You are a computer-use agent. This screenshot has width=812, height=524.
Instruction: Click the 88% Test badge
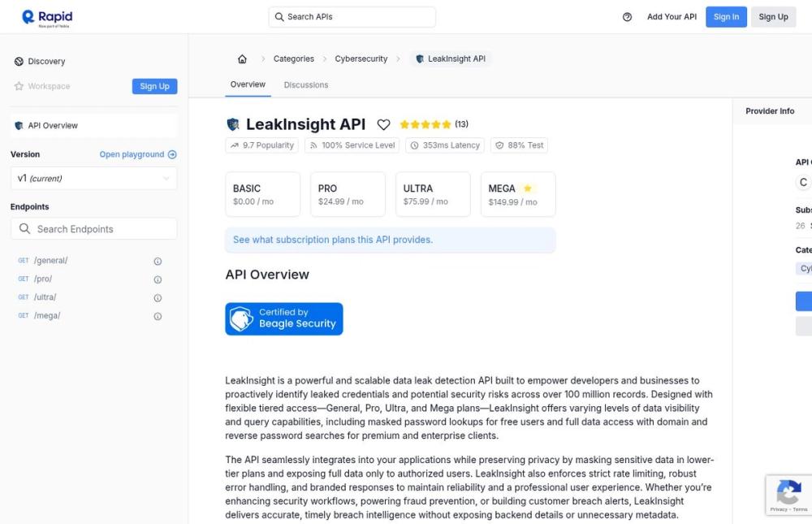(x=519, y=145)
